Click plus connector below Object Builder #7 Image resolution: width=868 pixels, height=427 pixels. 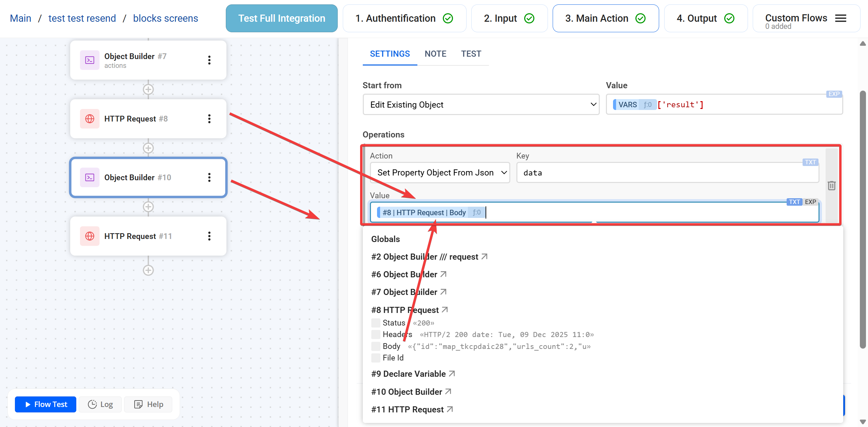coord(148,90)
